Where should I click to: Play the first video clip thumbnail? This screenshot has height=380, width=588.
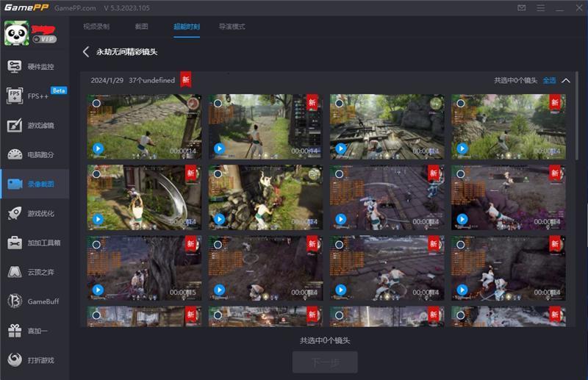(x=97, y=148)
